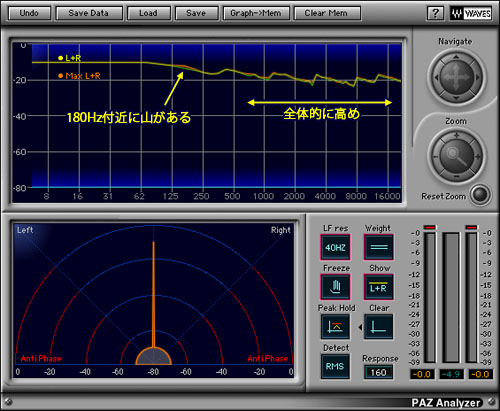Click the Load button
The image size is (500, 411).
[x=148, y=13]
